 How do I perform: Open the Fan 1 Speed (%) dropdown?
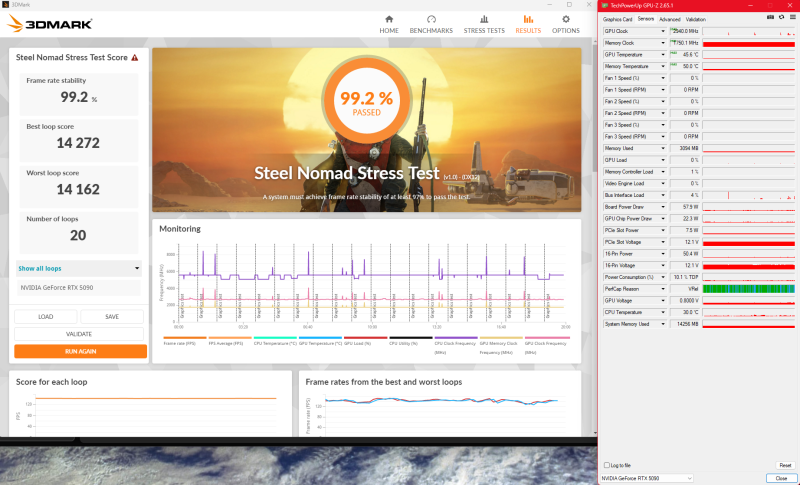[x=663, y=79]
